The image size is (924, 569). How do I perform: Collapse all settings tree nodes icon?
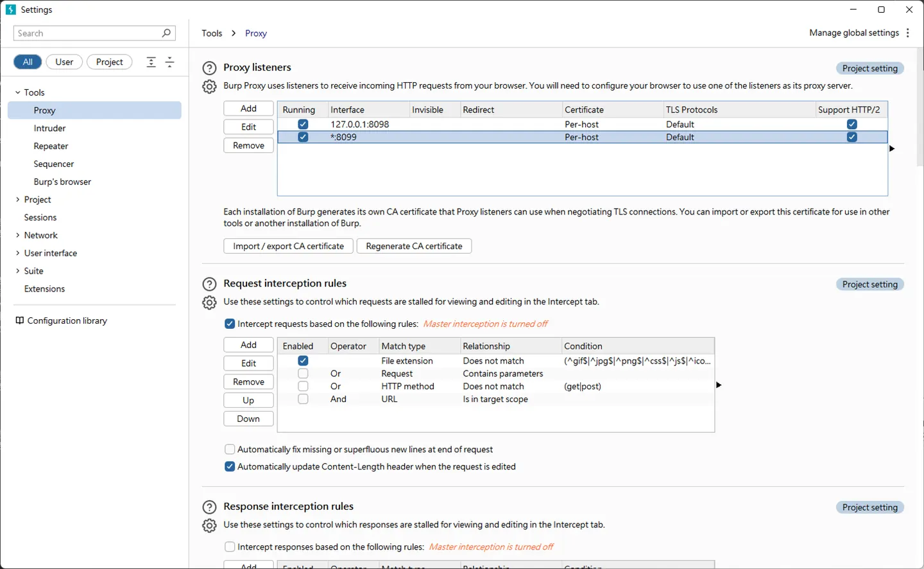pos(170,62)
